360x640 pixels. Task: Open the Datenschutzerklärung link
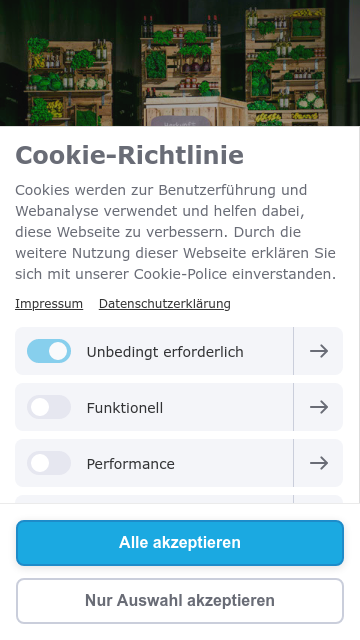164,304
